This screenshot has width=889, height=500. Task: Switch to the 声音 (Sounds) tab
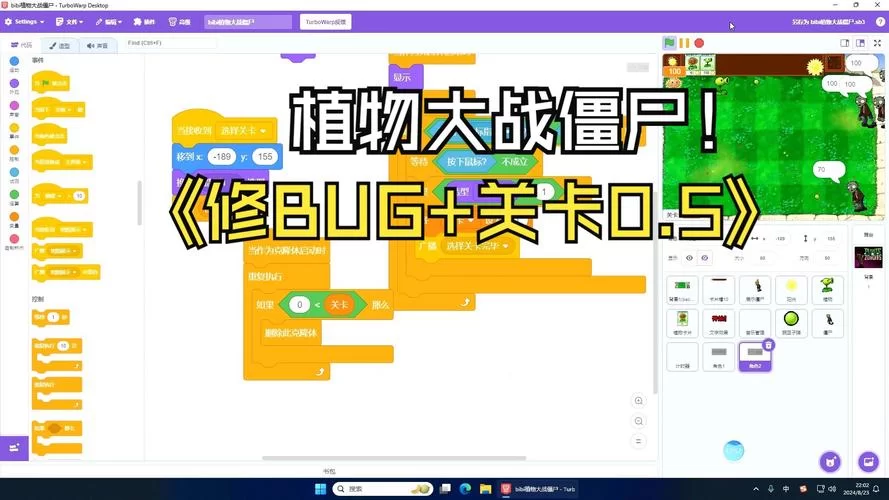[98, 45]
